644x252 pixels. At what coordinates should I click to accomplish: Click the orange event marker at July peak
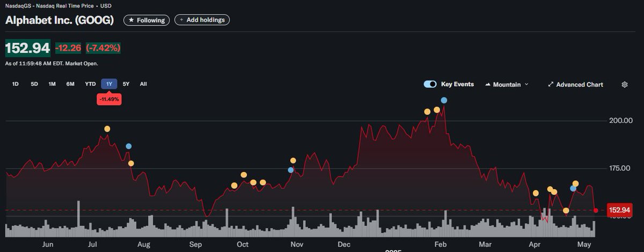coord(107,129)
